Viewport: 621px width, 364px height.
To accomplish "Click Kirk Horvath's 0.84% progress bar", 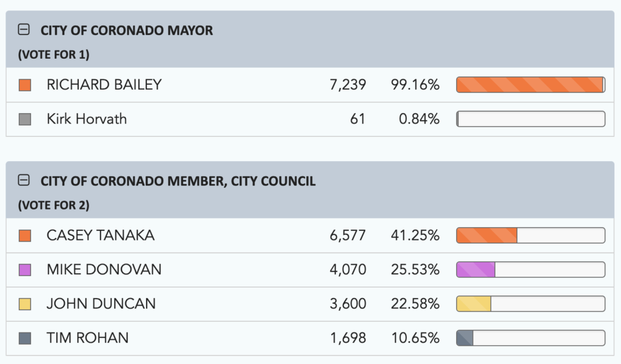I will pos(530,119).
